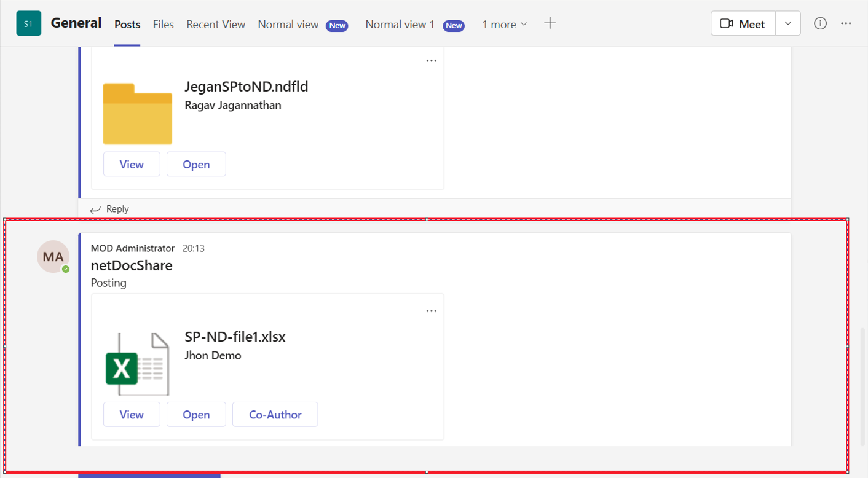868x478 pixels.
Task: Click the yellow folder icon
Action: coord(138,114)
